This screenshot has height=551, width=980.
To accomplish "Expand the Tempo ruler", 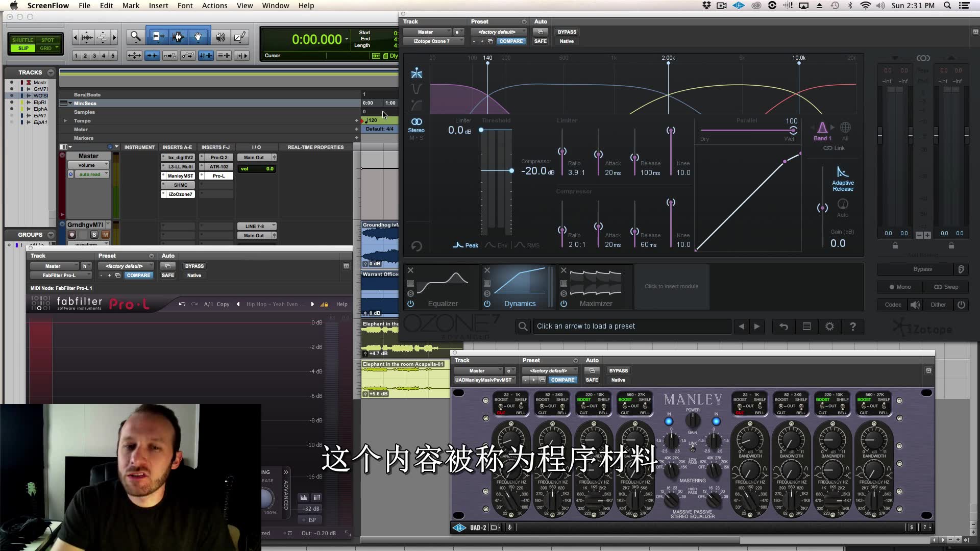I will (65, 121).
